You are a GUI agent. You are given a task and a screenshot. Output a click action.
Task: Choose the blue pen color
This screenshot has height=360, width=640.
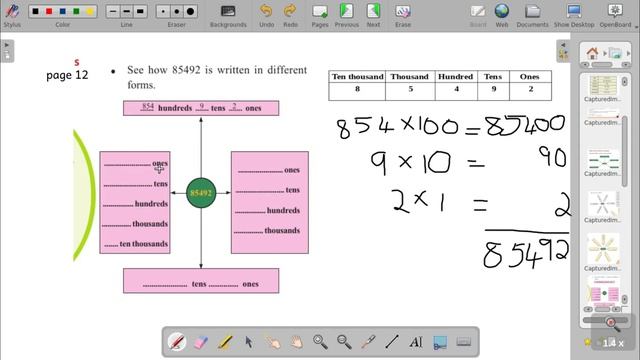click(x=62, y=11)
